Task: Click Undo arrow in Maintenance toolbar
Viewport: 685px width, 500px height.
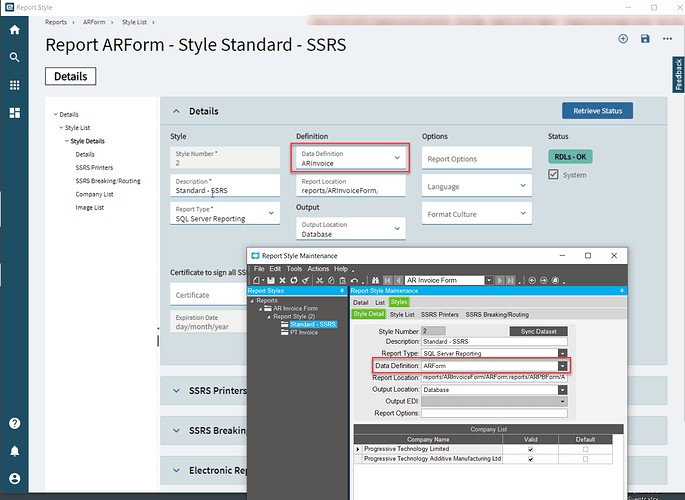Action: point(354,280)
